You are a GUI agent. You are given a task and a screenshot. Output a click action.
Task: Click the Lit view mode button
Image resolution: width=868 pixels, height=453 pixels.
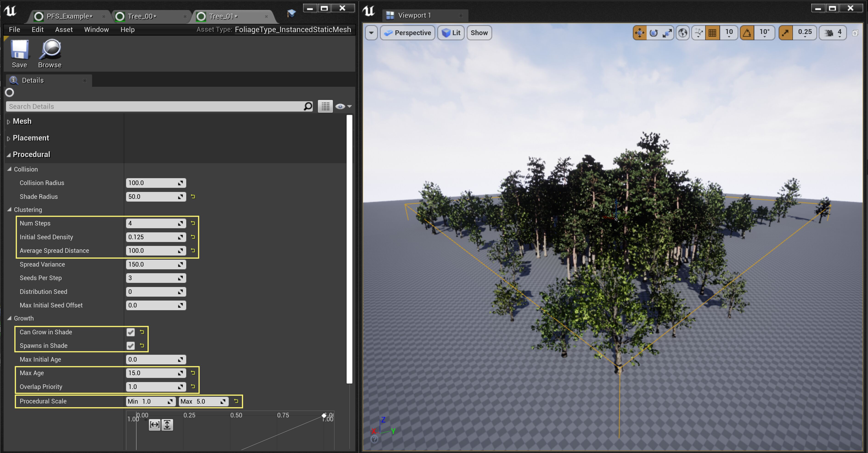451,33
